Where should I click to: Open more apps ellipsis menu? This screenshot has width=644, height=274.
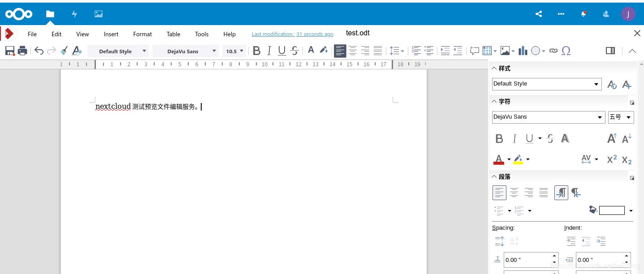click(561, 14)
